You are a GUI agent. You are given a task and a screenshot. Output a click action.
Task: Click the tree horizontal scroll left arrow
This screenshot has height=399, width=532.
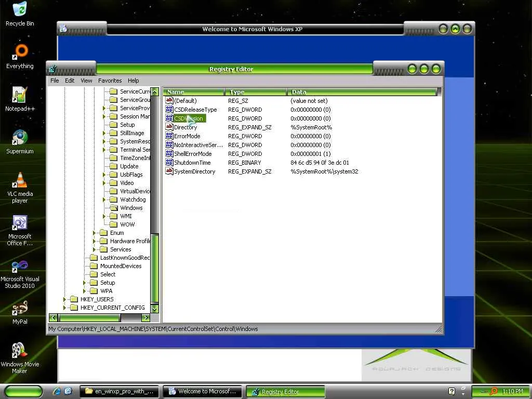coord(54,317)
